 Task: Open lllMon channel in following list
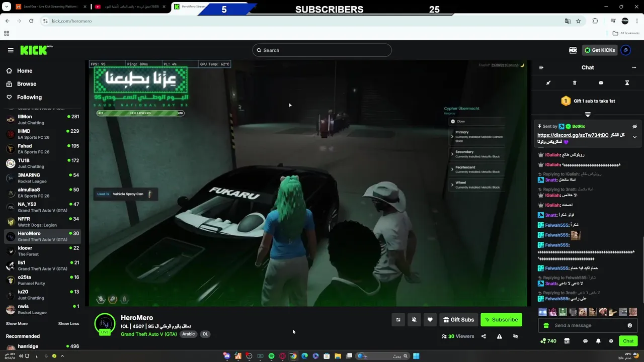[42, 120]
